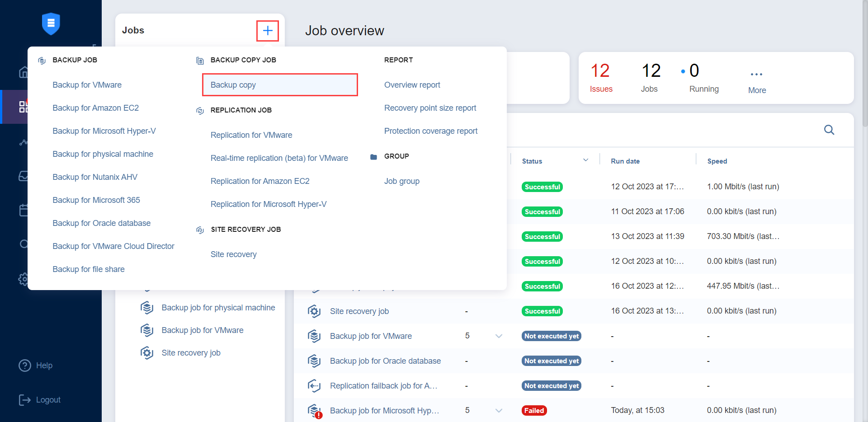Expand Backup job for Microsoft Hyper-V chevron
Screen dimensions: 868x422
[499, 411]
